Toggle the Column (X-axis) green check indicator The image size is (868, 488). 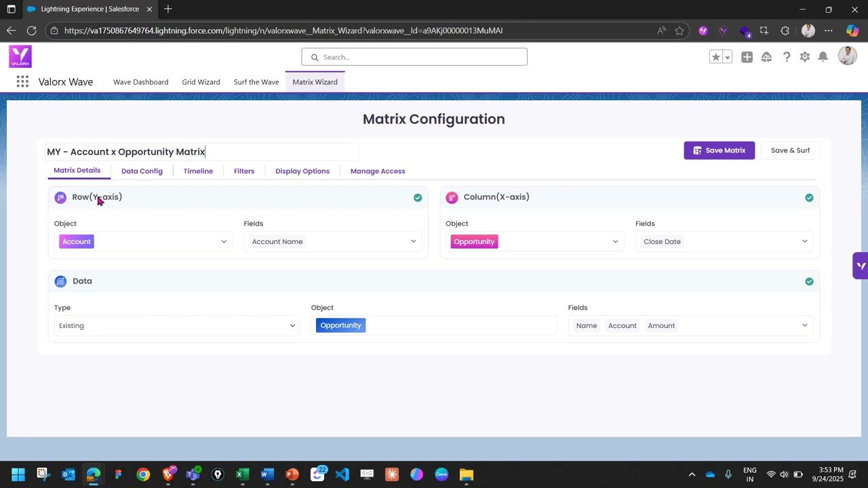coord(809,197)
